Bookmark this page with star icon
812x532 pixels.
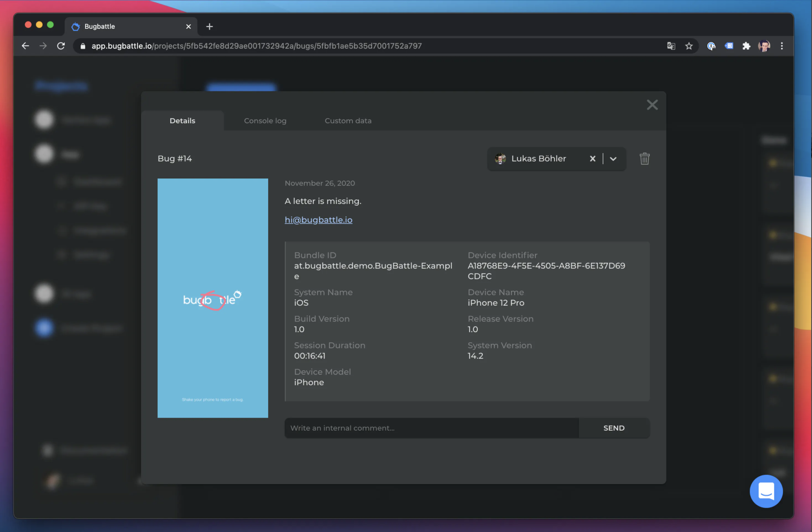(x=689, y=46)
